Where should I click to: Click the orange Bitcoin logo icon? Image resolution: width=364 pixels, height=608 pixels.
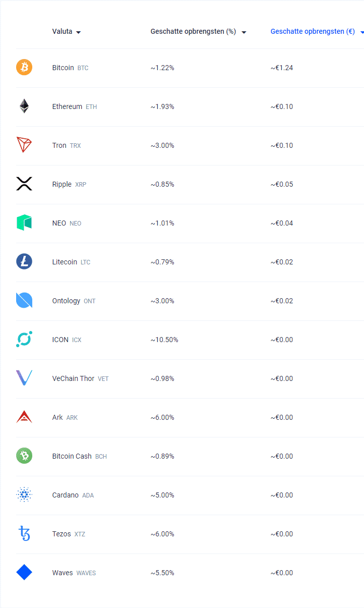24,67
